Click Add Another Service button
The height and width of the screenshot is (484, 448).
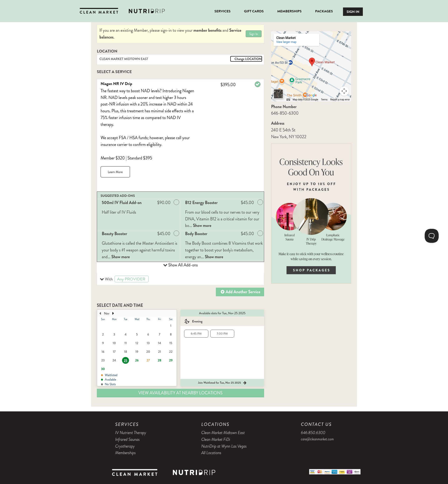tap(240, 292)
